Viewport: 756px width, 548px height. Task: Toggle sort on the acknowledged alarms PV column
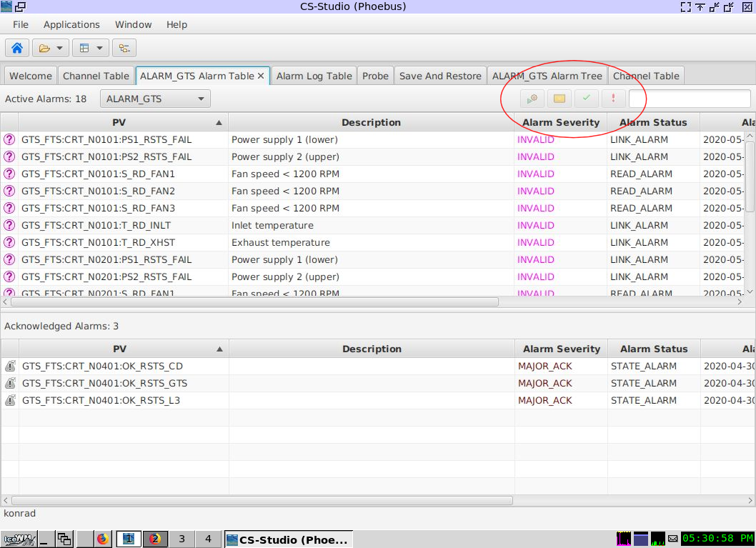click(119, 349)
